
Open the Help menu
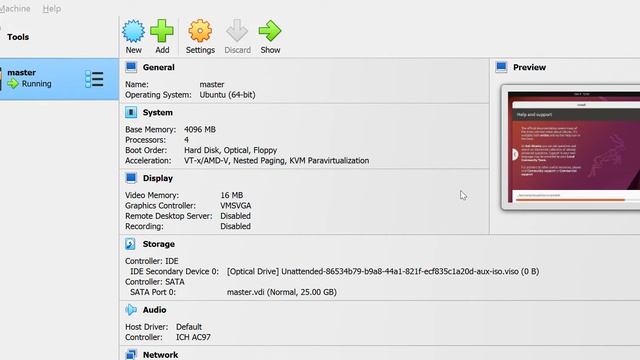52,9
